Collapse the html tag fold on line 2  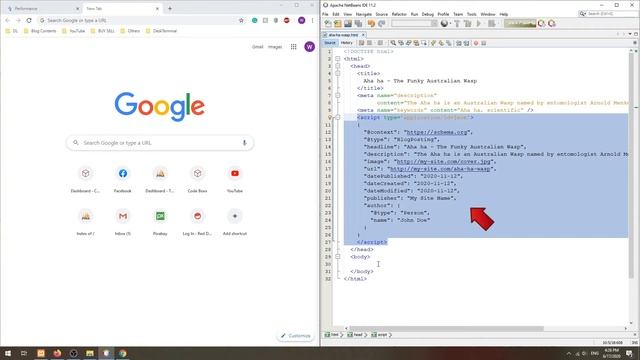(338, 59)
